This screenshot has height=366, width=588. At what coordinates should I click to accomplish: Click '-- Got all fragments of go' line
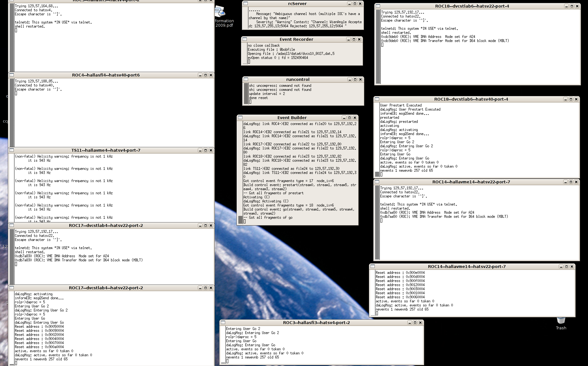(x=268, y=217)
